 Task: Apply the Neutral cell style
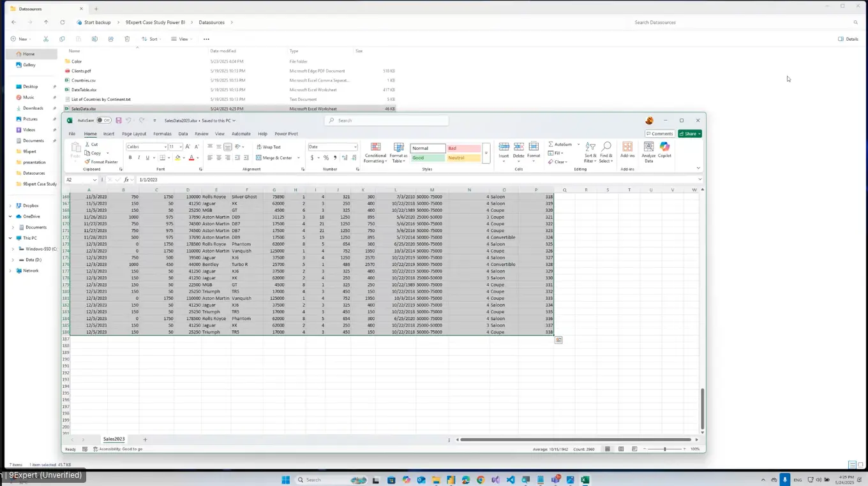point(463,158)
